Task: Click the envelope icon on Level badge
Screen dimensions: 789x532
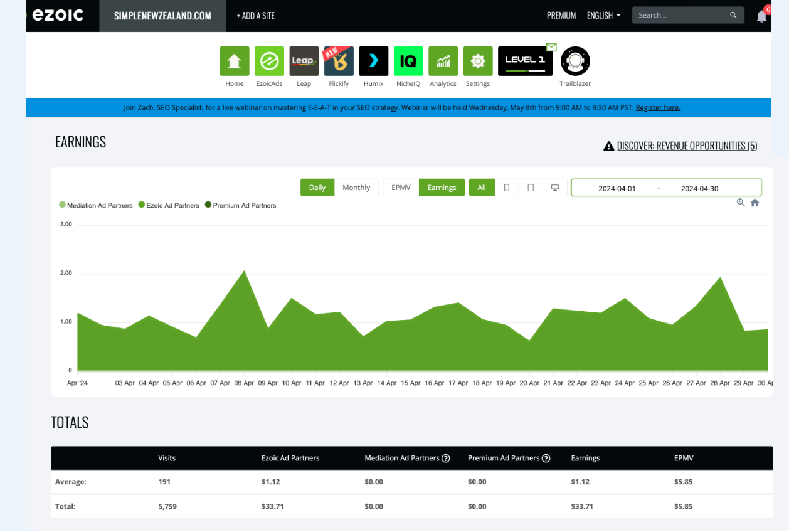Action: point(551,47)
